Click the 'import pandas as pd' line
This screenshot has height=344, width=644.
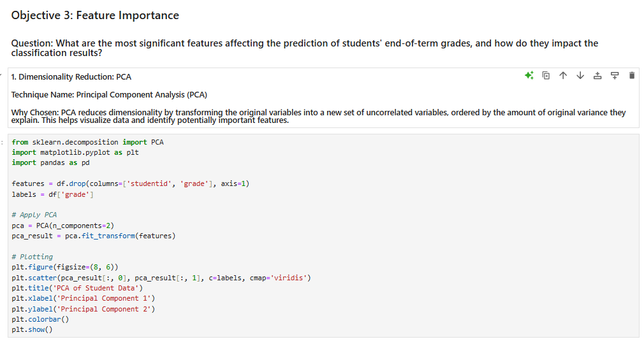pyautogui.click(x=50, y=162)
